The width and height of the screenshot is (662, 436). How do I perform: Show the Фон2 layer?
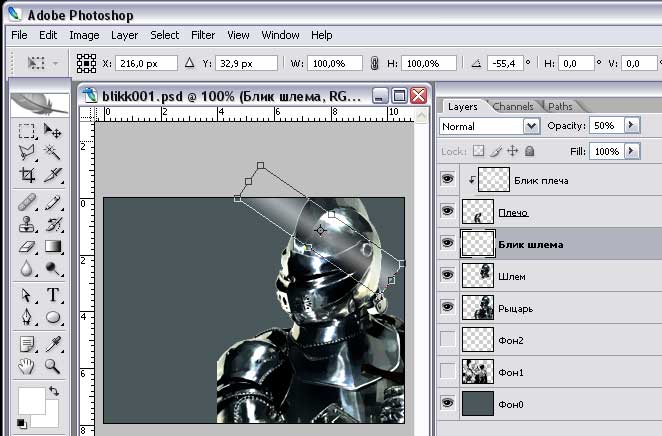click(x=448, y=339)
